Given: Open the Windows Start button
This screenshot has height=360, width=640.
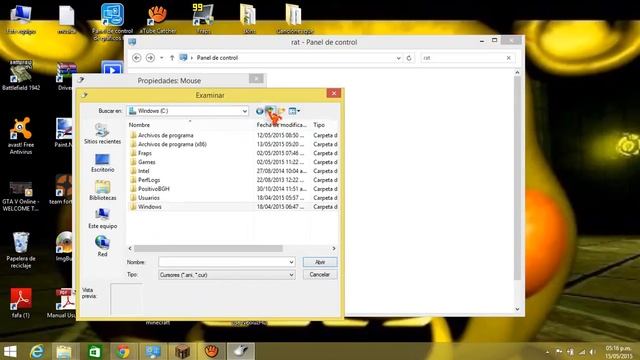Looking at the screenshot, I should pyautogui.click(x=10, y=351).
